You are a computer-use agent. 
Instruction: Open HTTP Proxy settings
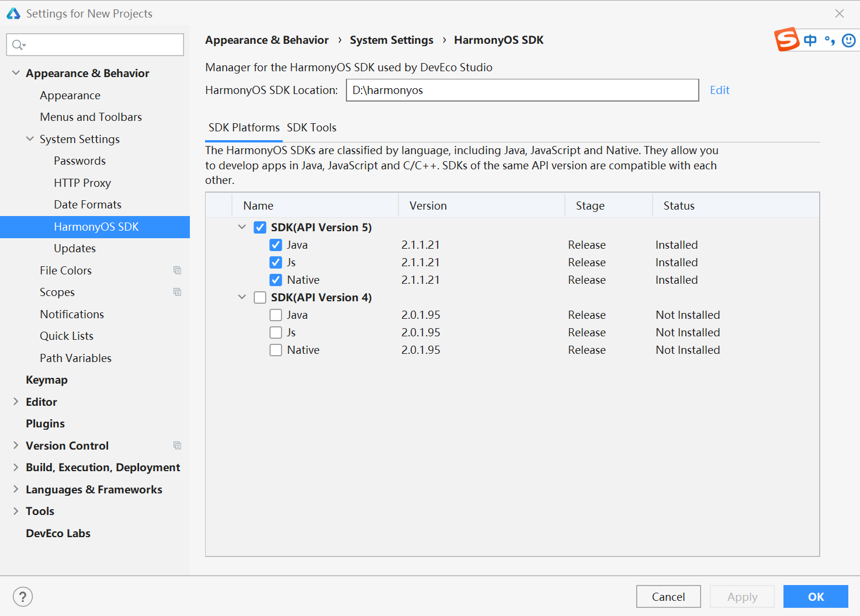[x=82, y=183]
